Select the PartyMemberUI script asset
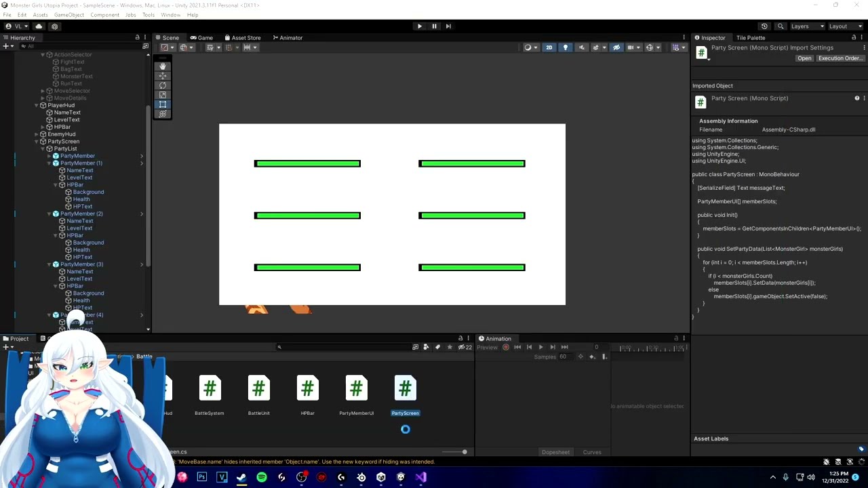Image resolution: width=868 pixels, height=488 pixels. (x=356, y=395)
